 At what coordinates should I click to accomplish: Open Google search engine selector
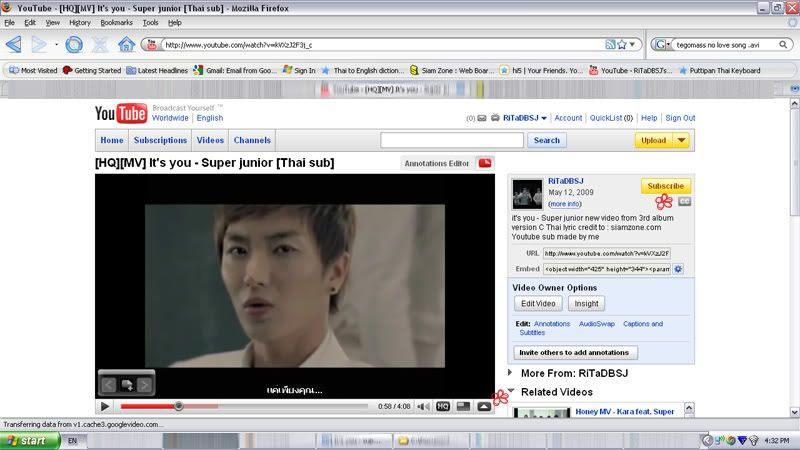pyautogui.click(x=662, y=45)
